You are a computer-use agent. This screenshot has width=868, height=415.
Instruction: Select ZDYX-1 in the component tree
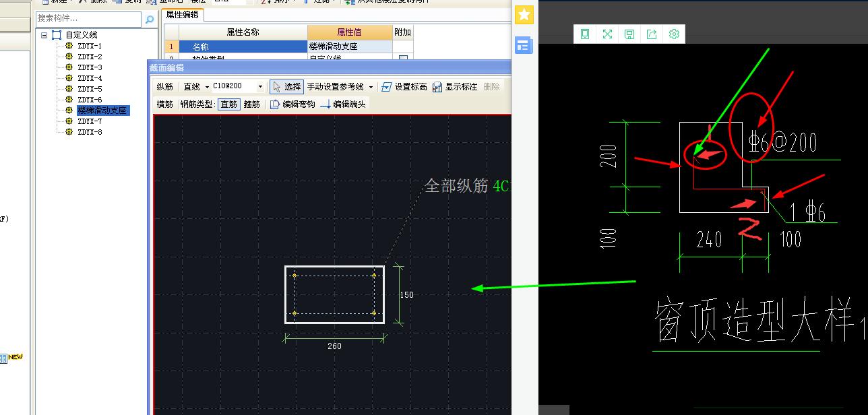pyautogui.click(x=90, y=46)
